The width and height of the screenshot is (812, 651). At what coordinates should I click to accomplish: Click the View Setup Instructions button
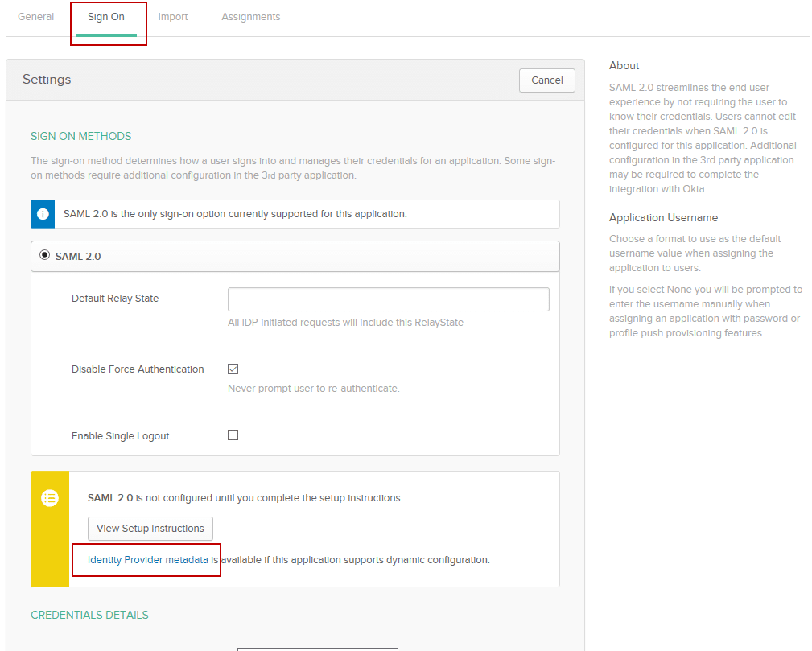(150, 529)
